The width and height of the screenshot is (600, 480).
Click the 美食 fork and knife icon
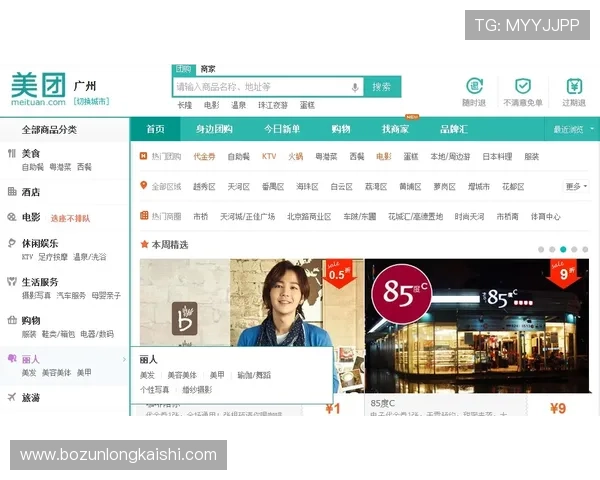(x=12, y=153)
